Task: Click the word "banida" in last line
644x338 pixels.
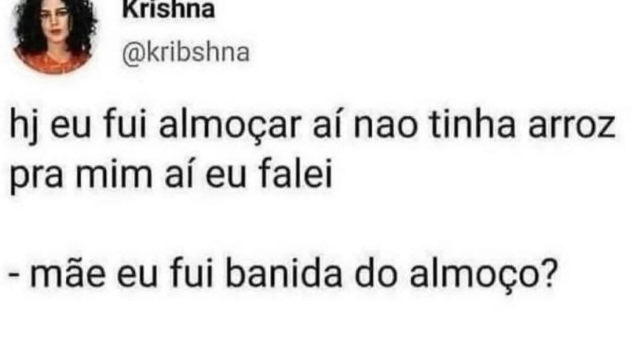Action: [x=284, y=273]
